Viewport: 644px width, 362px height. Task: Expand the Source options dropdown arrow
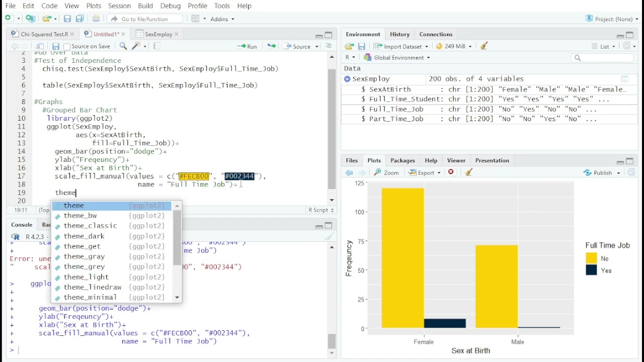317,47
